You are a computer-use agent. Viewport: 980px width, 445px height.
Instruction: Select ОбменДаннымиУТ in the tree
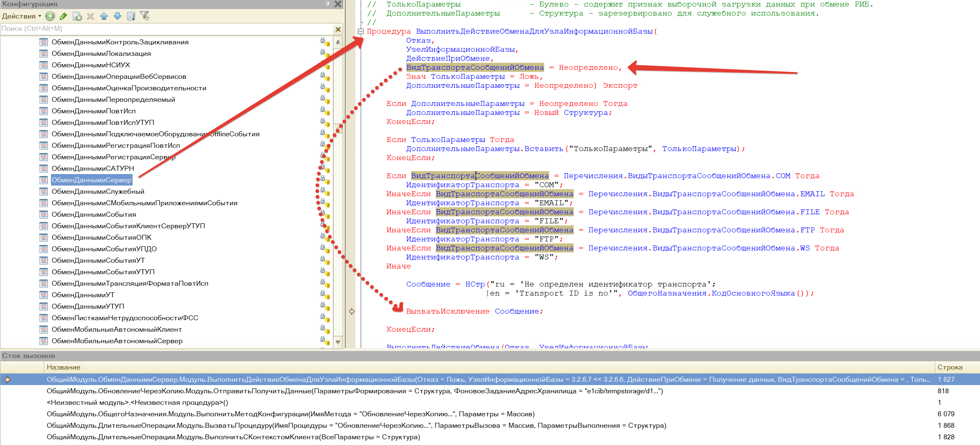[83, 295]
